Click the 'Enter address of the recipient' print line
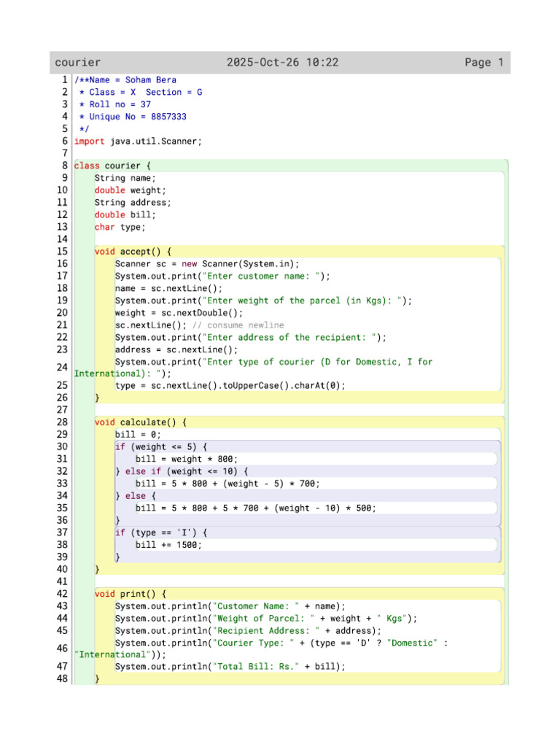 (x=251, y=338)
